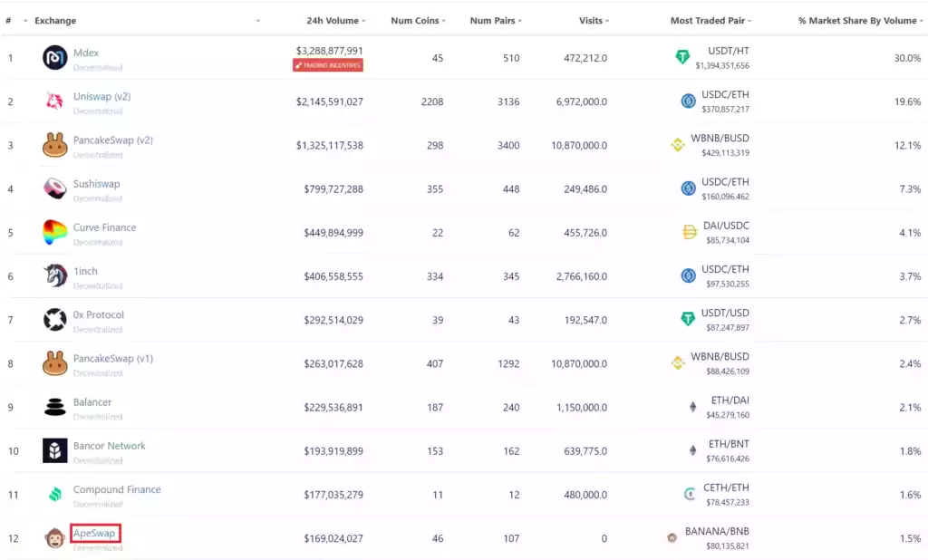The height and width of the screenshot is (560, 928).
Task: Click the ApeSwap monkey logo
Action: point(54,538)
